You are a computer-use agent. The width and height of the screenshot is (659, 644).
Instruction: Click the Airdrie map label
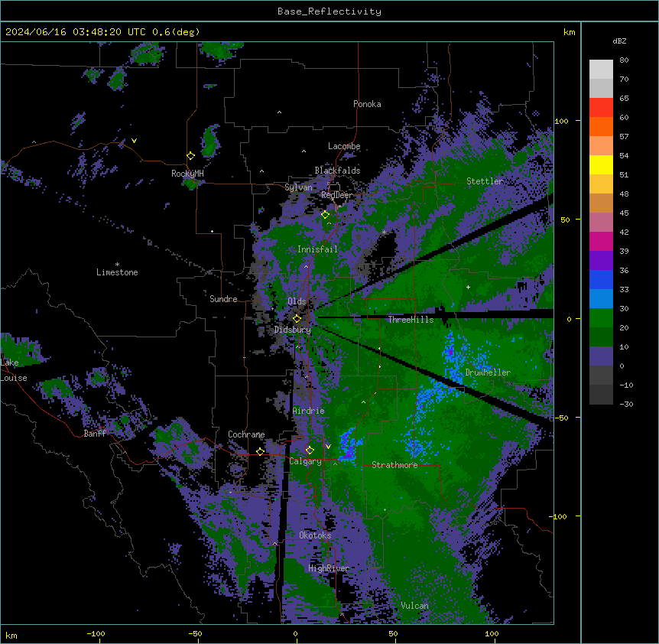tap(309, 411)
